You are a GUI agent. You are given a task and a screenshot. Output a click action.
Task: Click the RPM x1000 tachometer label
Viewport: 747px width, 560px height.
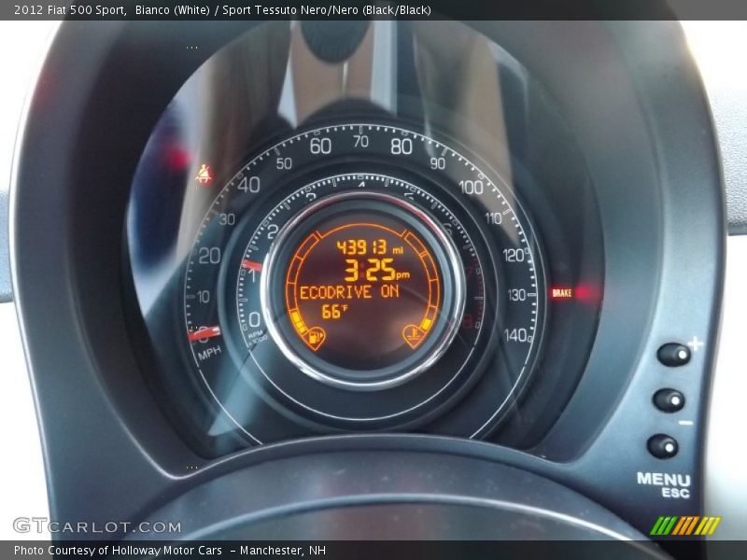[255, 338]
